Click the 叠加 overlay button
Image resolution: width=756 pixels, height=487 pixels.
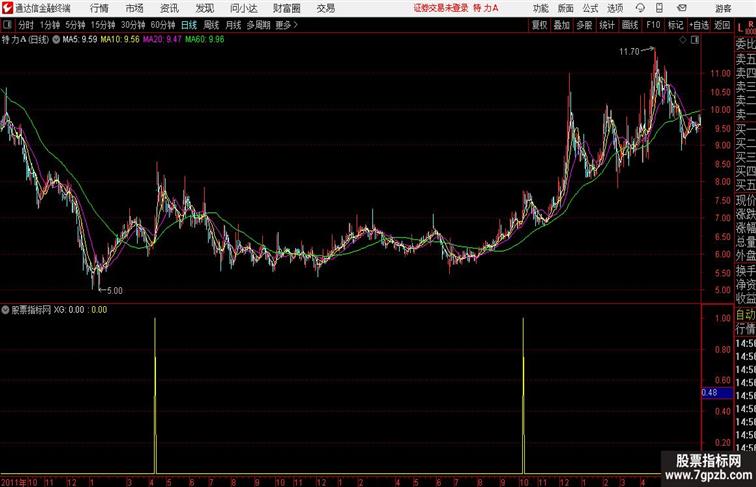pos(562,25)
